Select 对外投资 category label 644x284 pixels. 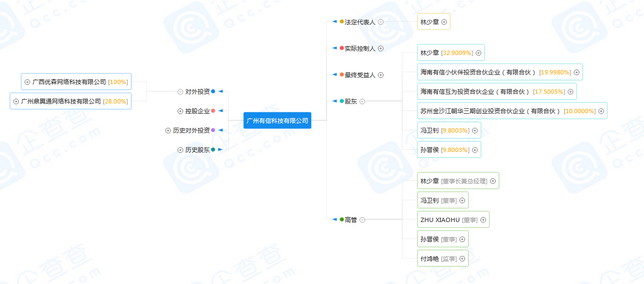197,92
